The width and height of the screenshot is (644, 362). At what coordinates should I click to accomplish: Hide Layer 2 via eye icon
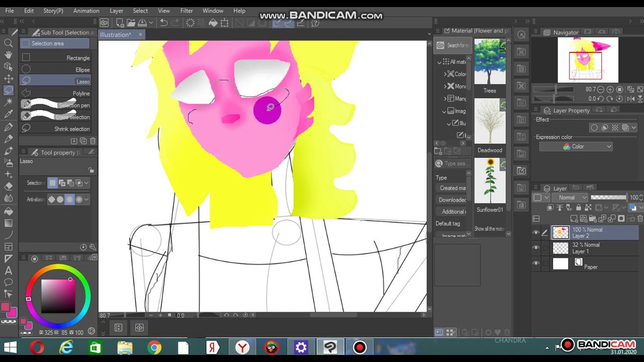point(536,233)
